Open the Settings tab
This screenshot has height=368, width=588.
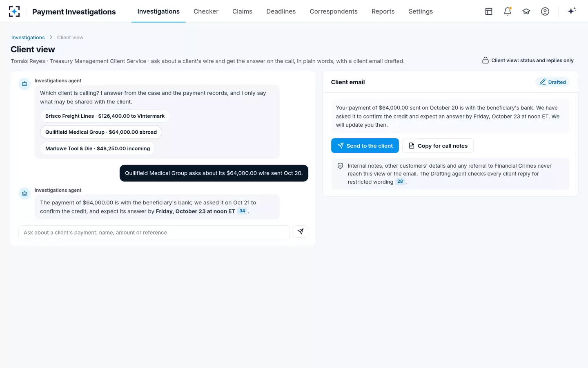(x=421, y=11)
